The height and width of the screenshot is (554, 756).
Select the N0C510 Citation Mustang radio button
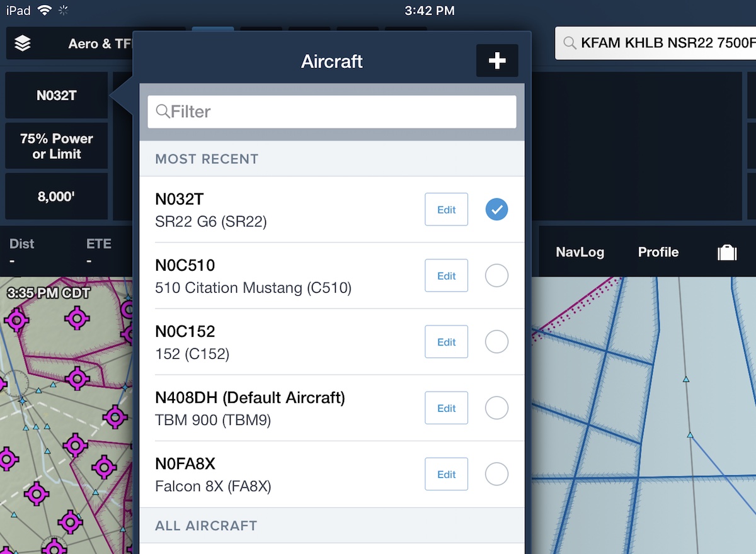pos(496,276)
